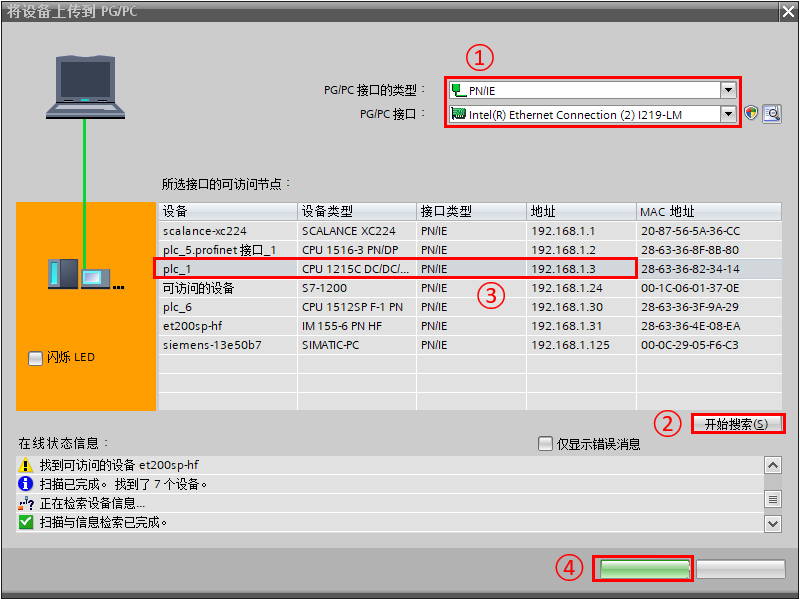Click the address 192.168.1.3 cell
Viewport: 800px width, 600px height.
[x=582, y=269]
